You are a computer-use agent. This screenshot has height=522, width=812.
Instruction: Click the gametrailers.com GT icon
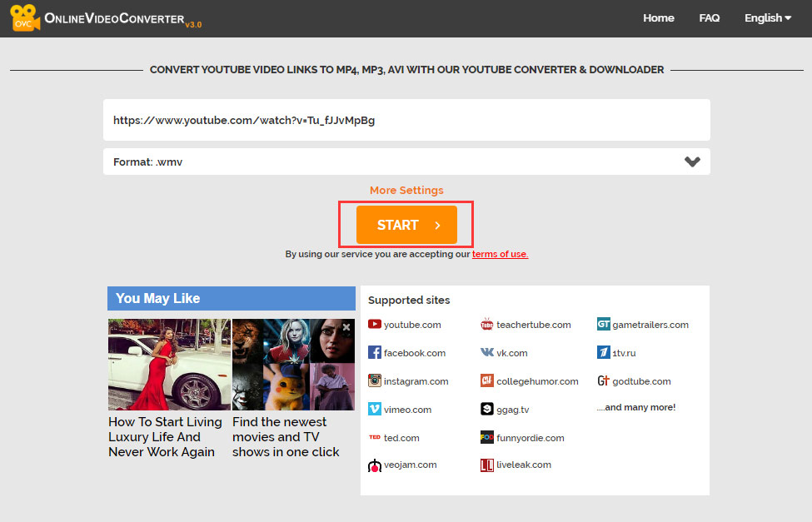point(603,324)
